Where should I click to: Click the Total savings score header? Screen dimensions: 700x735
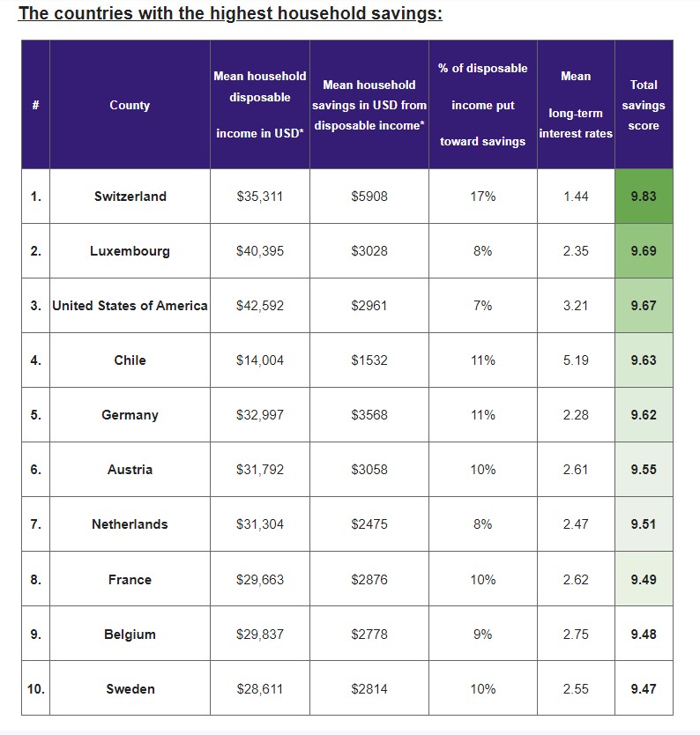(x=644, y=105)
